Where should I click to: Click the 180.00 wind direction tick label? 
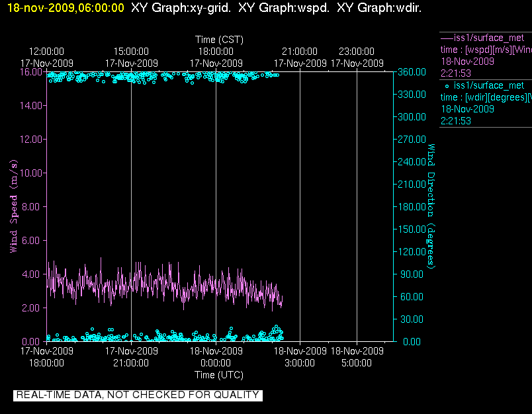tap(412, 206)
